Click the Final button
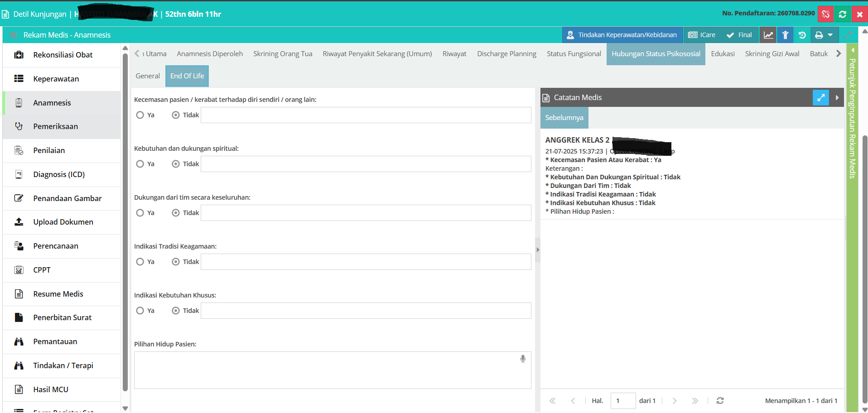This screenshot has height=413, width=868. [739, 35]
